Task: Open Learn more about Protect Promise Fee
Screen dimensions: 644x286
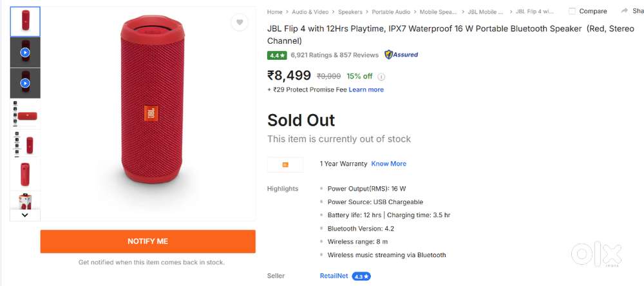Action: (366, 90)
